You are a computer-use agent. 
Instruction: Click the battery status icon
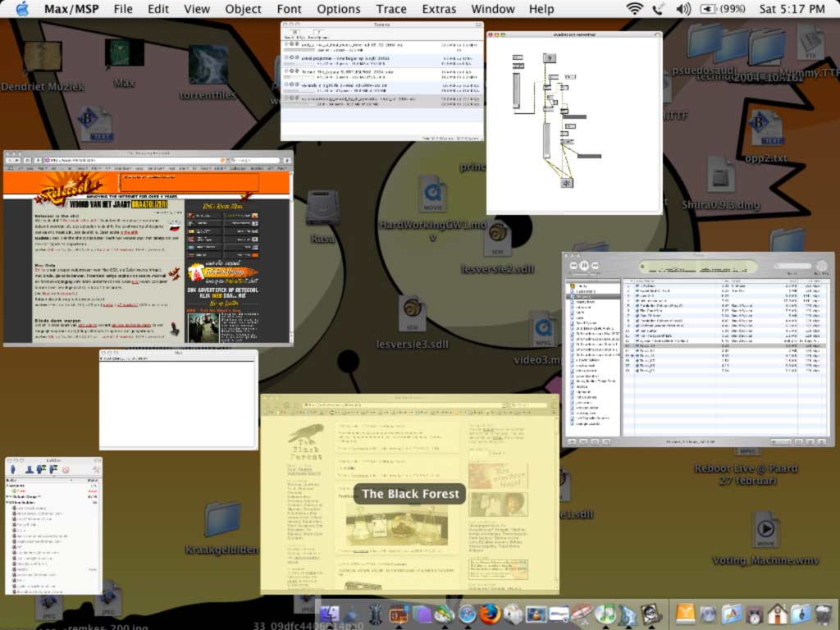pos(708,8)
